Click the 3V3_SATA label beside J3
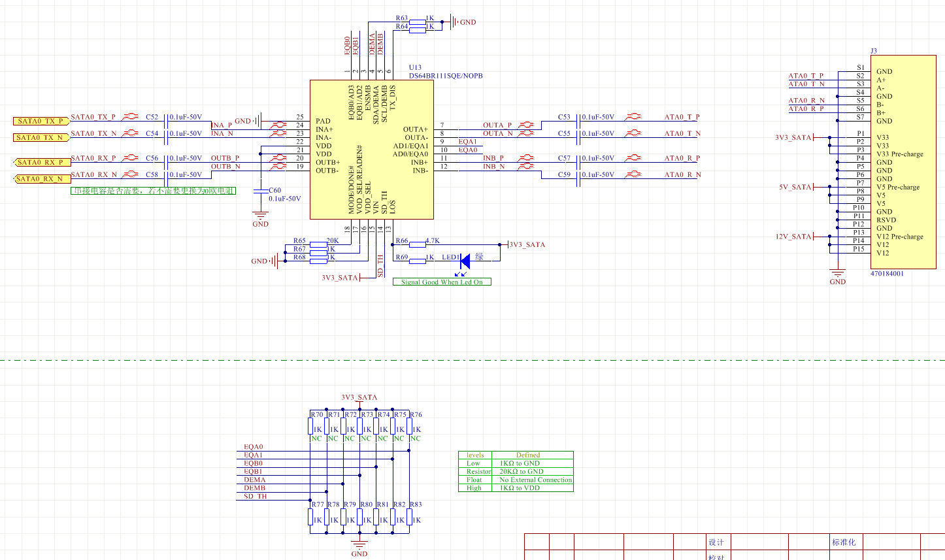Image resolution: width=945 pixels, height=560 pixels. pos(794,138)
